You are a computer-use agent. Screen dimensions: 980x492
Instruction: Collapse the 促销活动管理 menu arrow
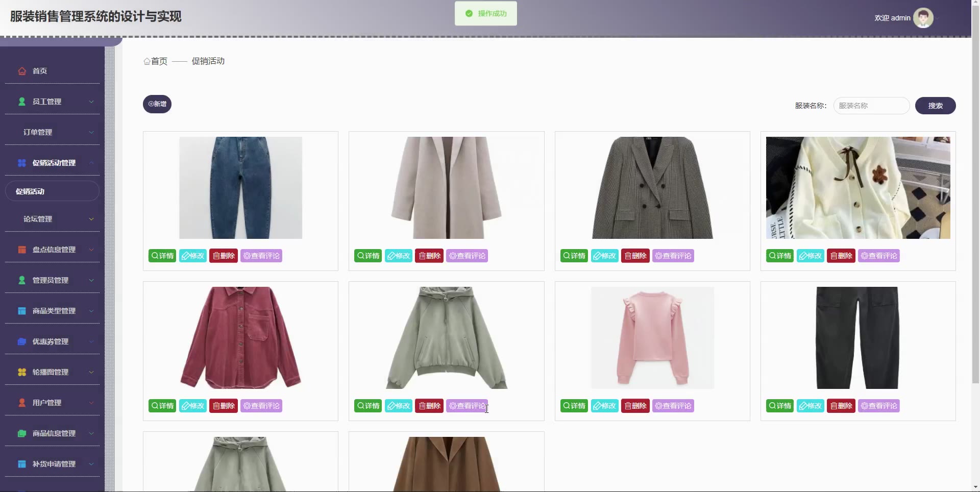91,163
